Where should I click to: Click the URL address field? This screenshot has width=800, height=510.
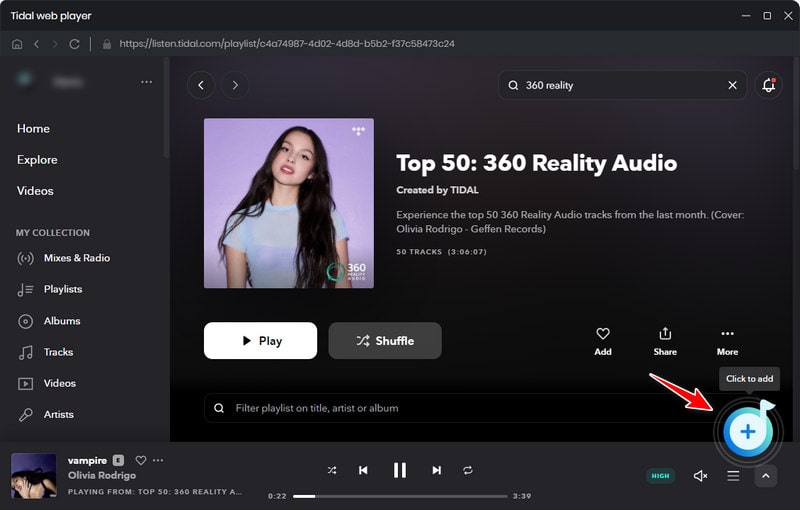287,44
